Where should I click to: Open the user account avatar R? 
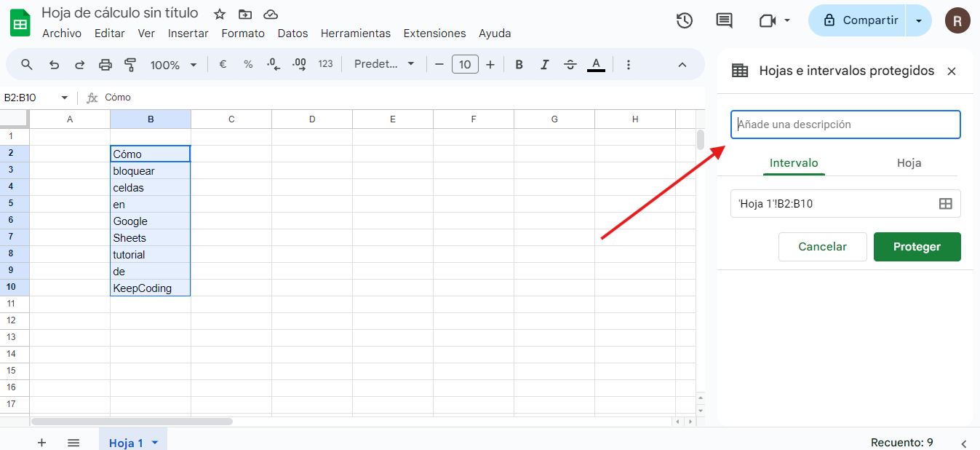(x=957, y=20)
